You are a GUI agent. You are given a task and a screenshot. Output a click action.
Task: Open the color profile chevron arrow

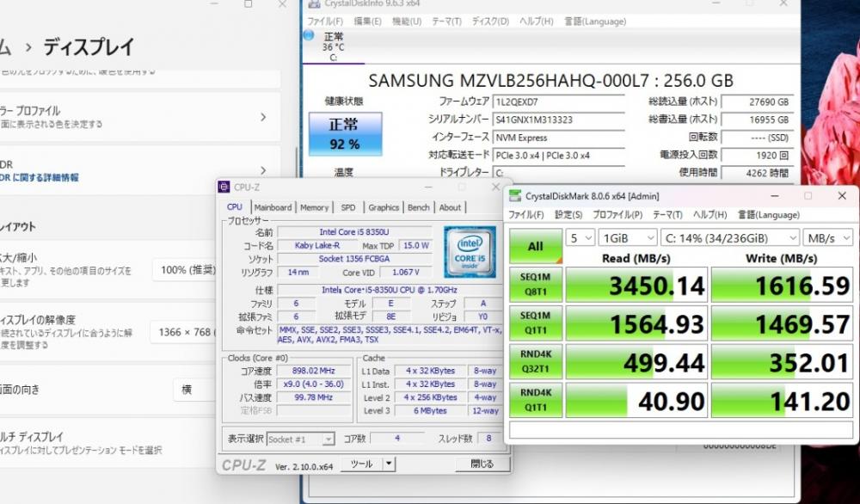[x=263, y=117]
